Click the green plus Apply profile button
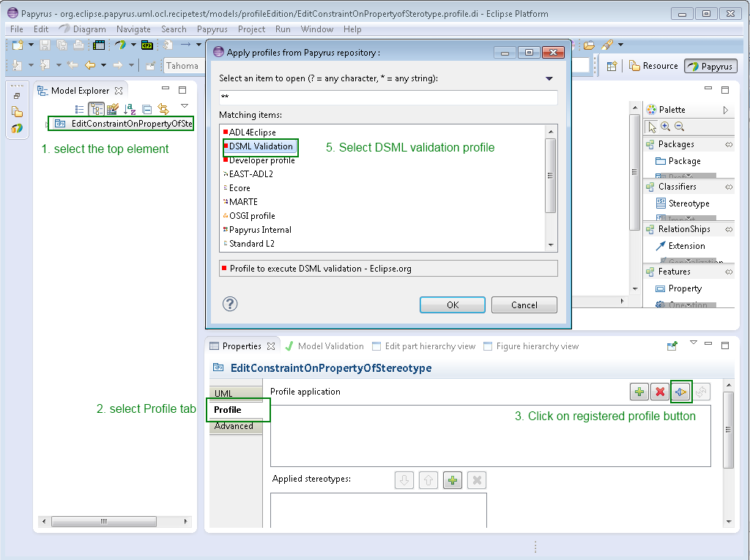The width and height of the screenshot is (750, 560). [639, 392]
